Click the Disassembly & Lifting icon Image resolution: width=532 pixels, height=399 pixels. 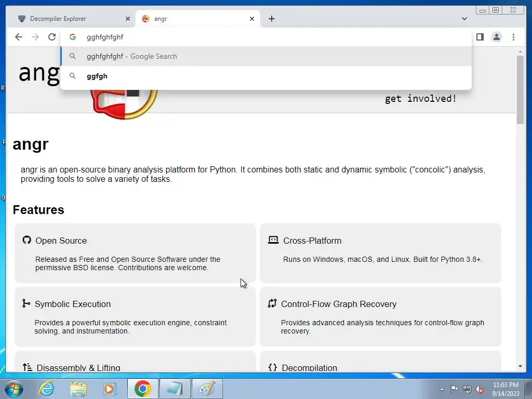(x=28, y=367)
